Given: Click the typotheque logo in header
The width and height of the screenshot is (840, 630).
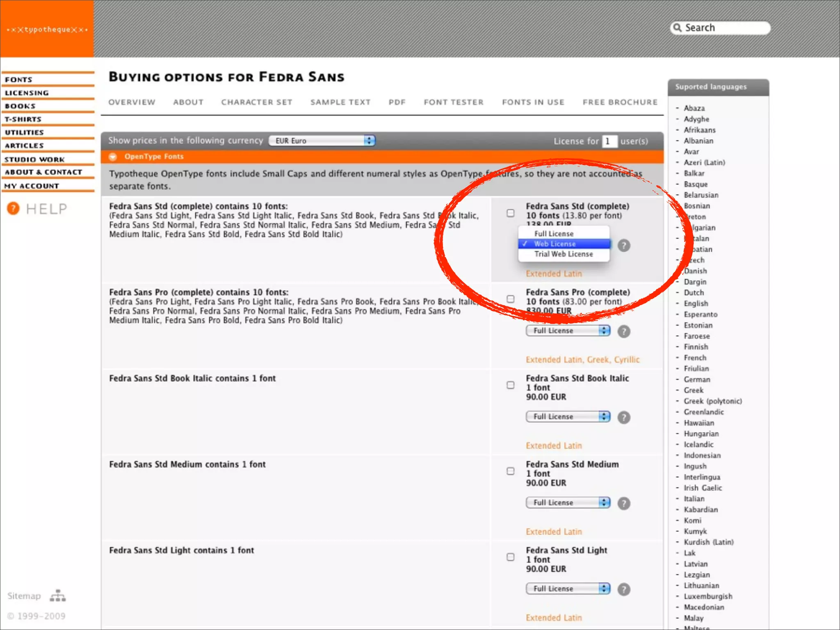Looking at the screenshot, I should click(47, 30).
